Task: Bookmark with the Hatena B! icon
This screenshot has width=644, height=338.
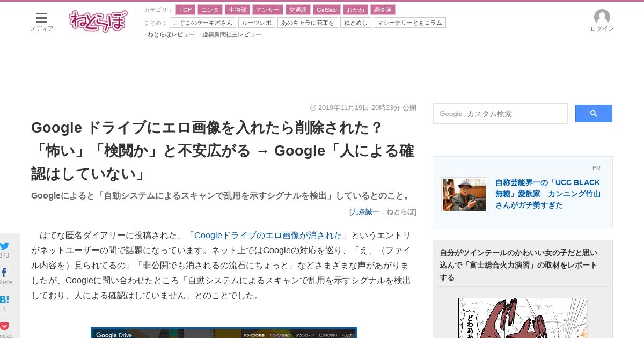Action: (x=4, y=300)
